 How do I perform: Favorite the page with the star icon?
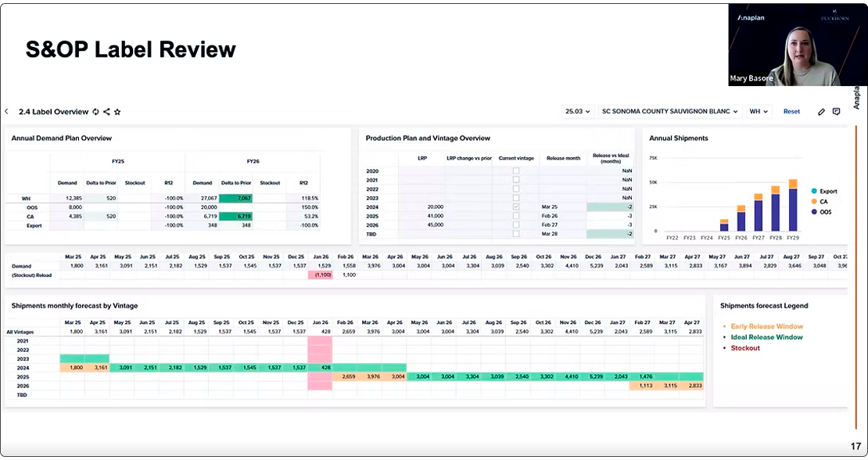[x=117, y=112]
